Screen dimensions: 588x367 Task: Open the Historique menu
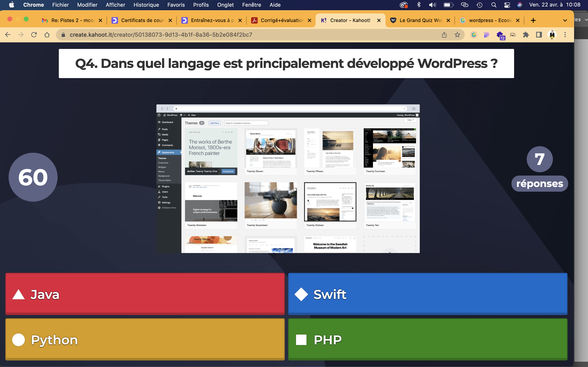click(x=146, y=5)
